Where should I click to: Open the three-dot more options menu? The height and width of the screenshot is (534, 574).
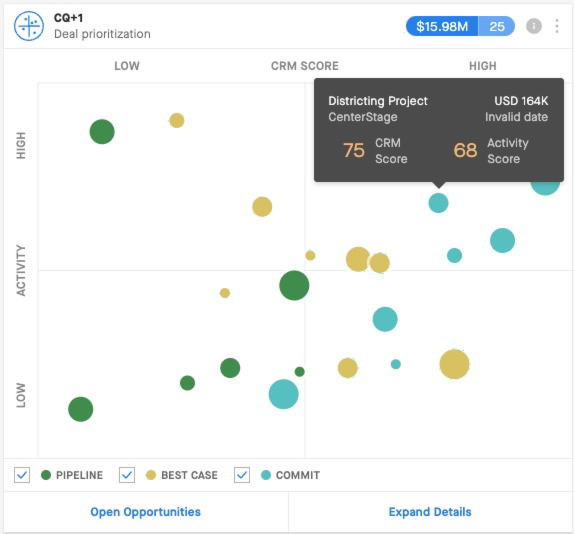(x=557, y=26)
